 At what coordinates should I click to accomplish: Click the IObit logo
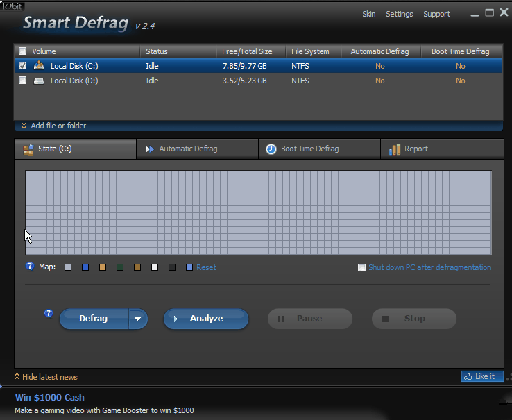[12, 6]
